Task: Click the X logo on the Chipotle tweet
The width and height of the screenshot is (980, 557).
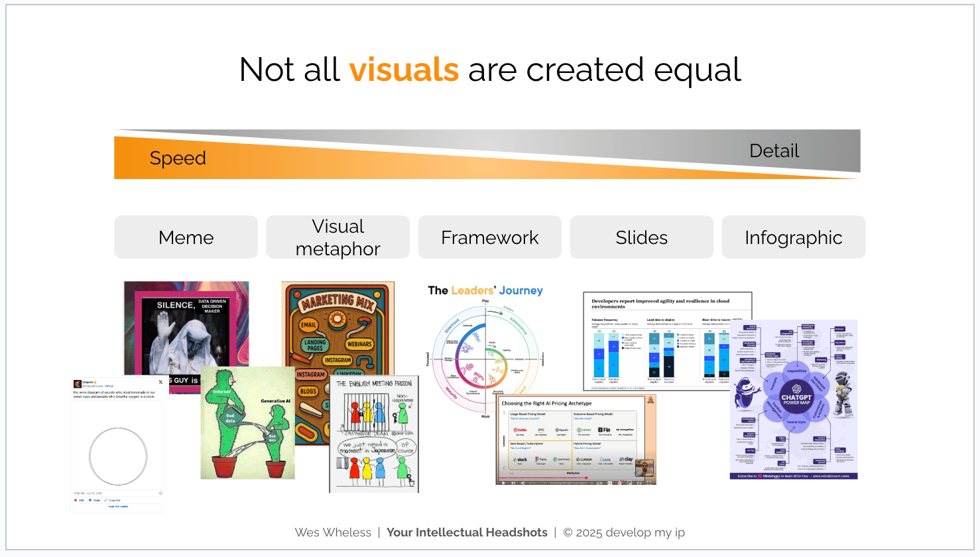Action: (x=160, y=382)
